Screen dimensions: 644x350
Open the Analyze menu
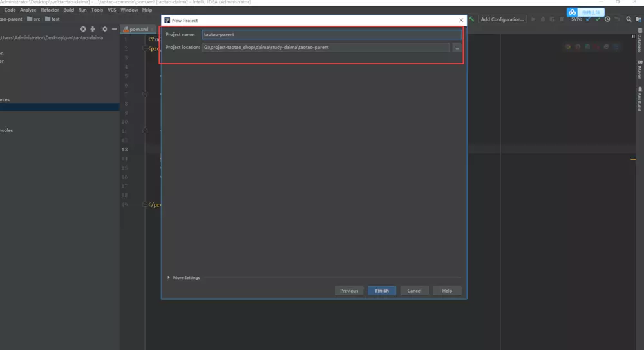click(x=28, y=10)
